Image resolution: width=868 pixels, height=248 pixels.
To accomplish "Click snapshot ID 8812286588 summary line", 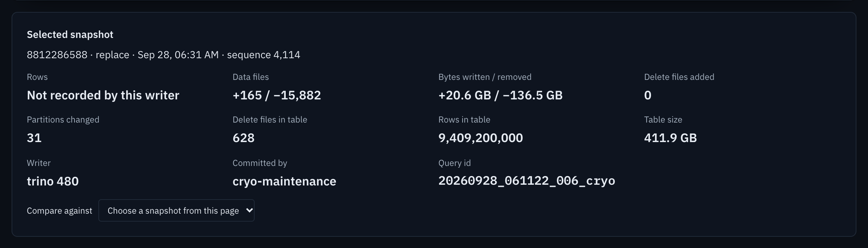I will 163,55.
